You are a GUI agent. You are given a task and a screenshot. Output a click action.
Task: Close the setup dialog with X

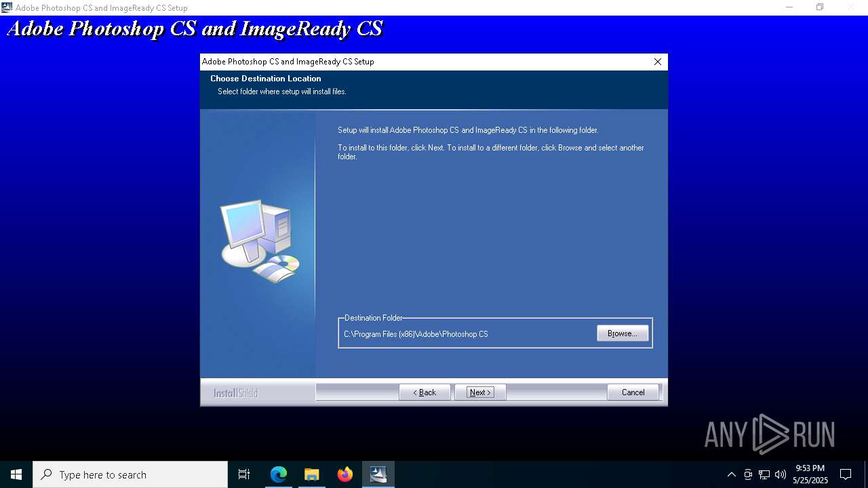click(x=657, y=62)
